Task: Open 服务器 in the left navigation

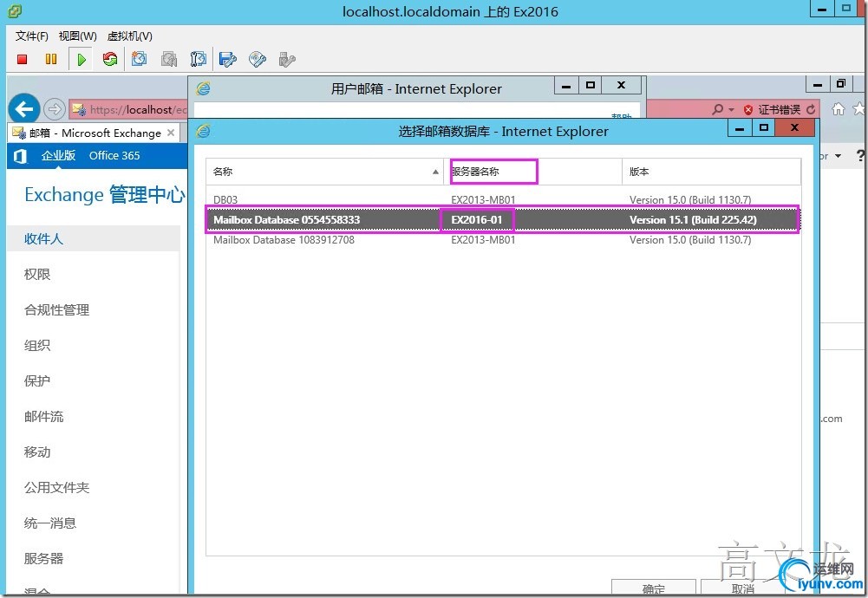Action: 43,558
